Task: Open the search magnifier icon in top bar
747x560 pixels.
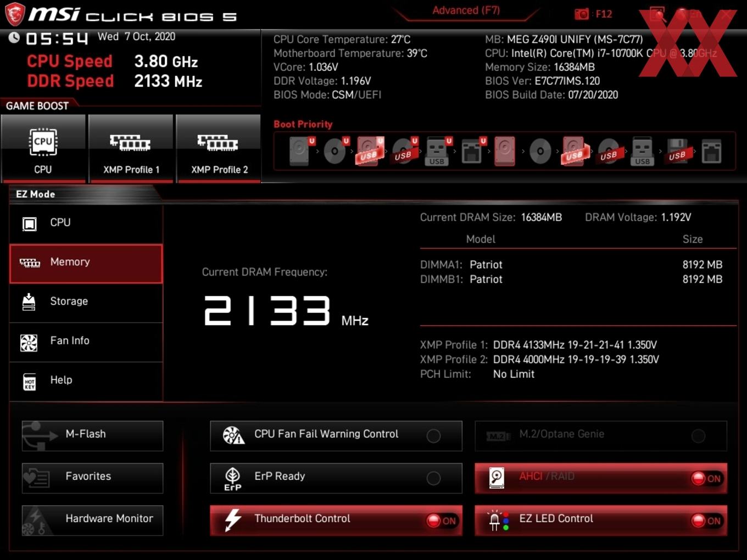Action: click(x=657, y=14)
